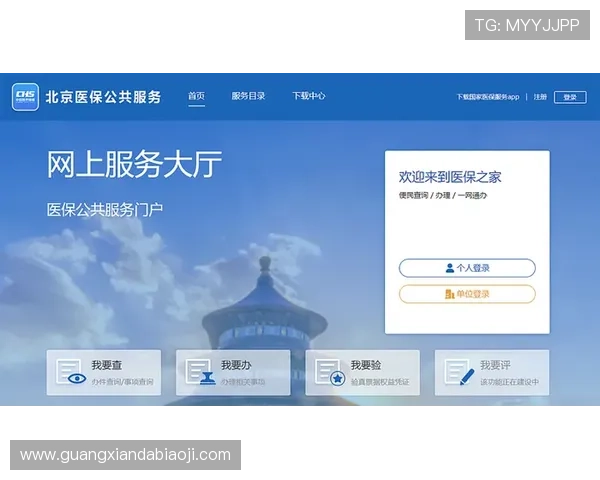Click the star badge icon for 我要验
Image resolution: width=600 pixels, height=480 pixels.
click(x=330, y=372)
